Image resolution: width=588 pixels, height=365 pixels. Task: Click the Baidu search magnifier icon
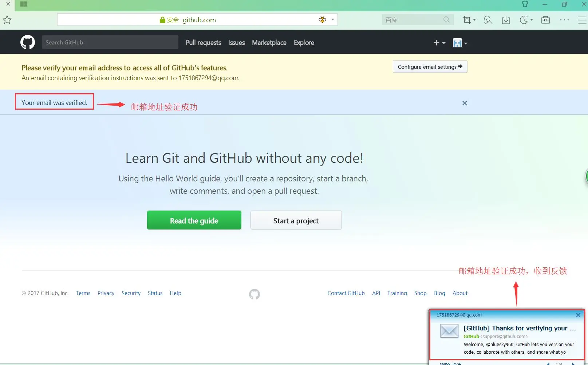pyautogui.click(x=446, y=20)
